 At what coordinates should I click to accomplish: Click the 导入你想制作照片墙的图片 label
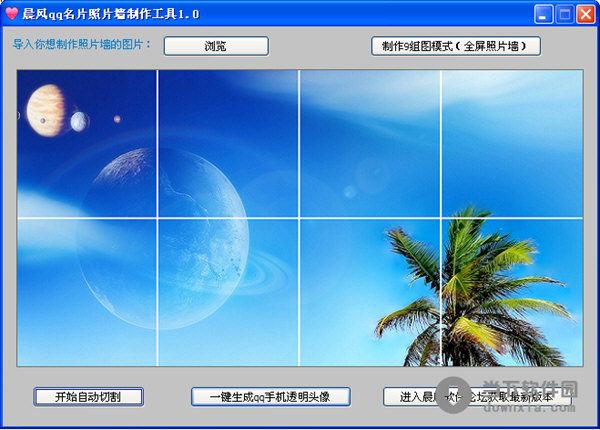point(82,44)
